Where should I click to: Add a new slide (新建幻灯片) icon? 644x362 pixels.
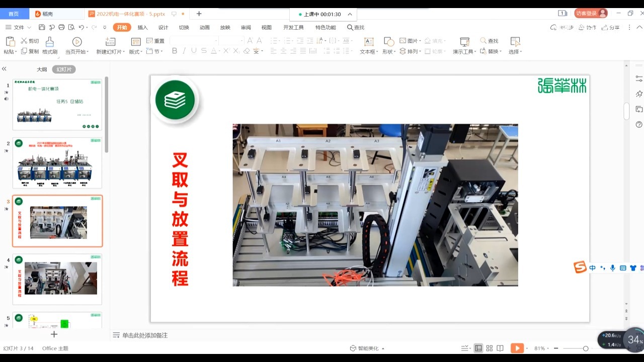[x=110, y=42]
